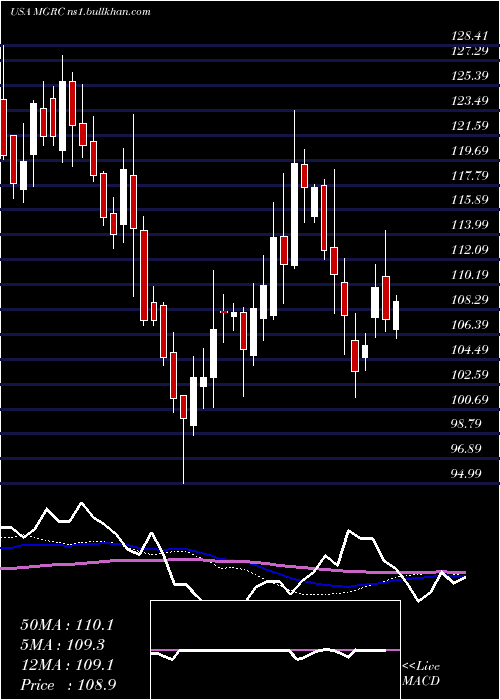Click the 123.49 price axis label
This screenshot has height=700, width=500.
pos(468,101)
